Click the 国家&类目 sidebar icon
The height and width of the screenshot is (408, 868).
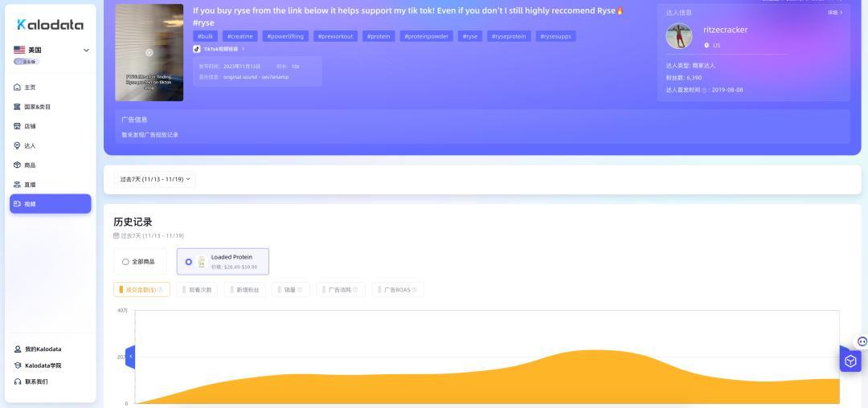[17, 107]
